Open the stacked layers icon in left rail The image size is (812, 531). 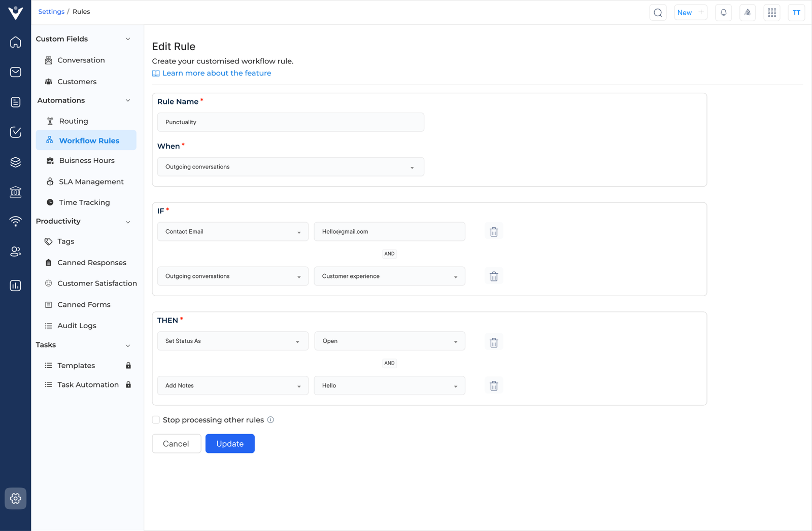click(x=16, y=162)
